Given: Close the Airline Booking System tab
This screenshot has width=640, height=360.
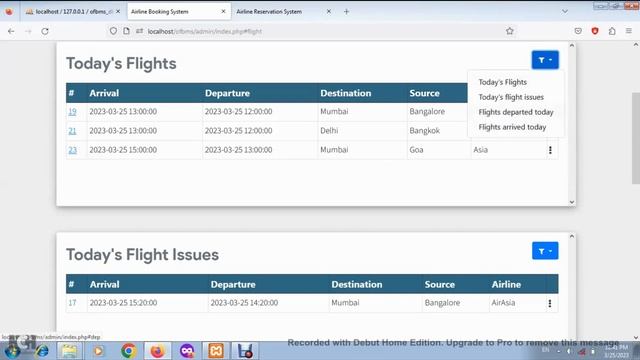Looking at the screenshot, I should tap(223, 11).
